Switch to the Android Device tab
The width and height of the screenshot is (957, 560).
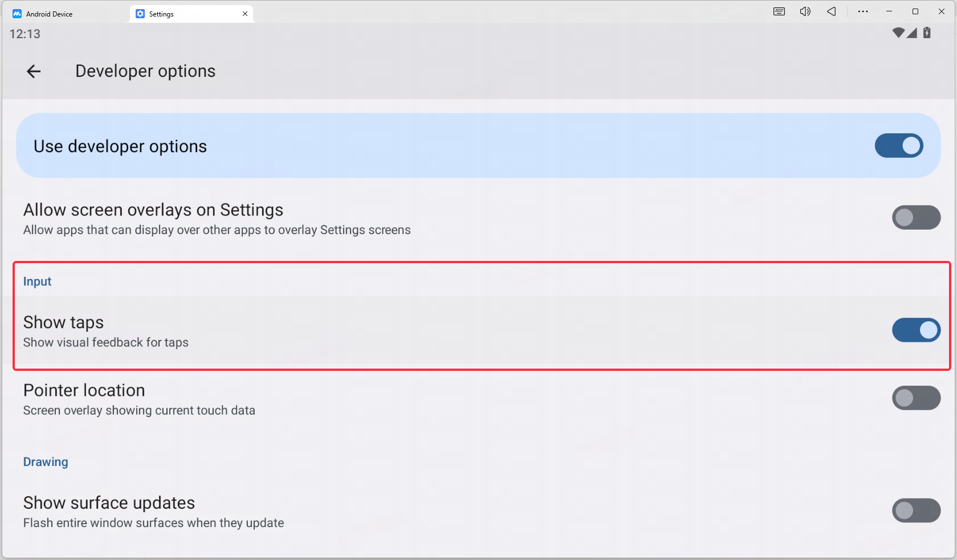66,14
